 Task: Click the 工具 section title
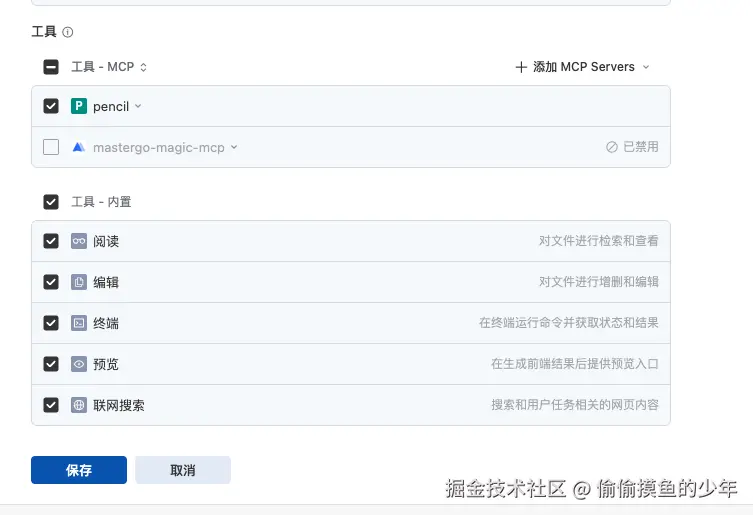click(x=44, y=32)
